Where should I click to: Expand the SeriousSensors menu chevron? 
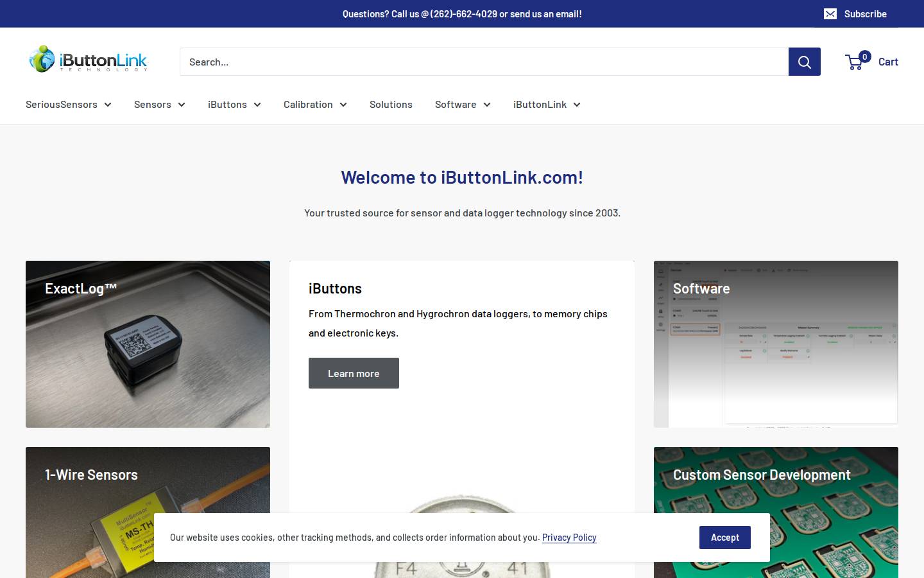(x=107, y=105)
